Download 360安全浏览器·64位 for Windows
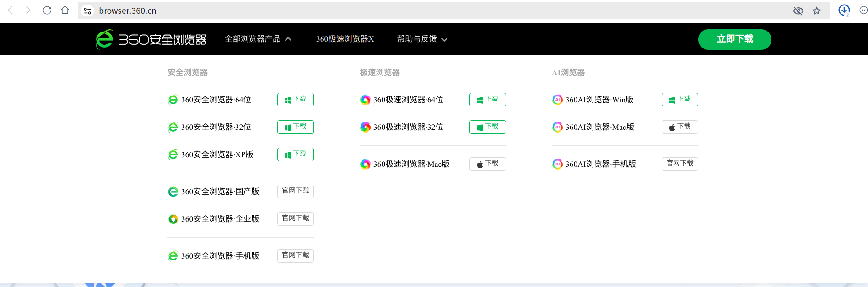The height and width of the screenshot is (287, 868). pyautogui.click(x=296, y=100)
